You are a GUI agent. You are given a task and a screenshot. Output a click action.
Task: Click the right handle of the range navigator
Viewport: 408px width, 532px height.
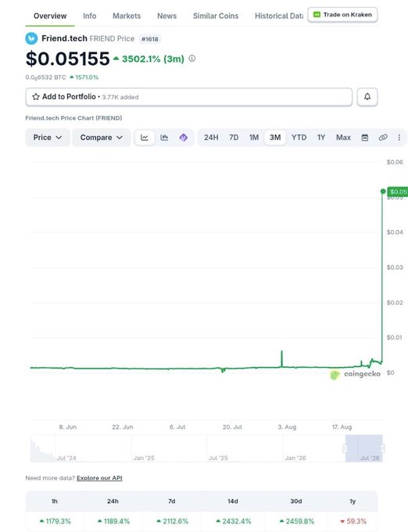pyautogui.click(x=382, y=448)
